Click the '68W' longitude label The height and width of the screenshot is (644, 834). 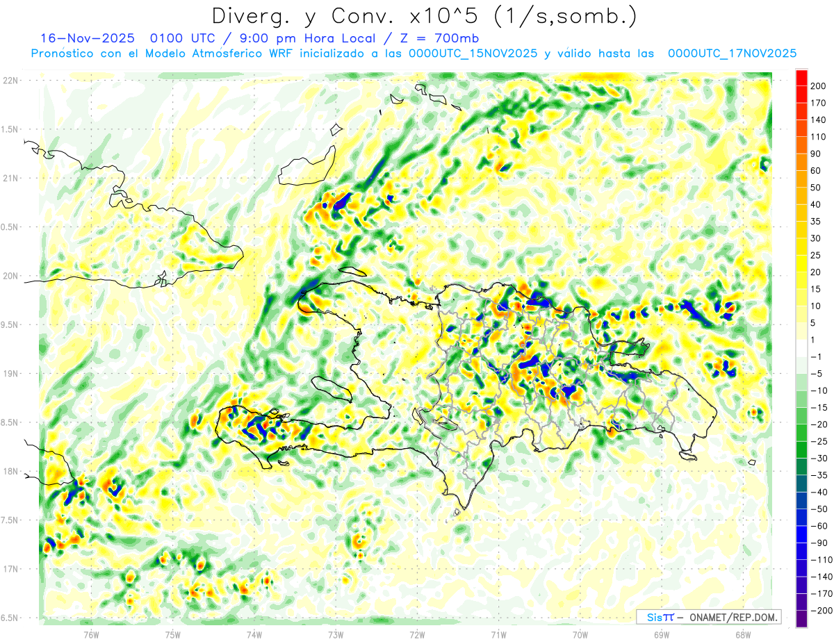pyautogui.click(x=743, y=634)
